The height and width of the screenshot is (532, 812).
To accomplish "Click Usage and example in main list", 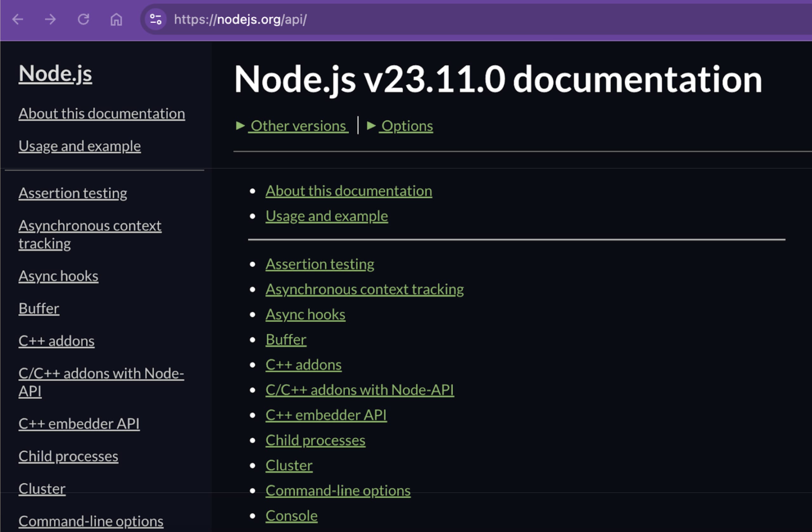I will click(x=327, y=216).
